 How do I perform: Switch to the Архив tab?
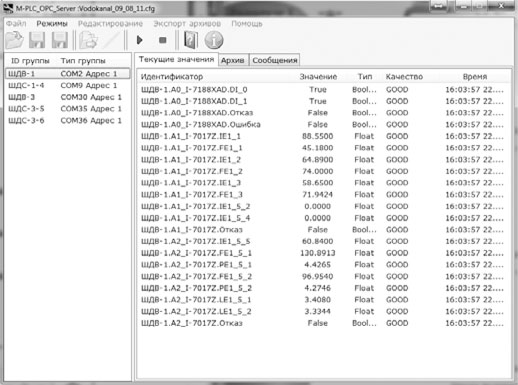point(233,60)
